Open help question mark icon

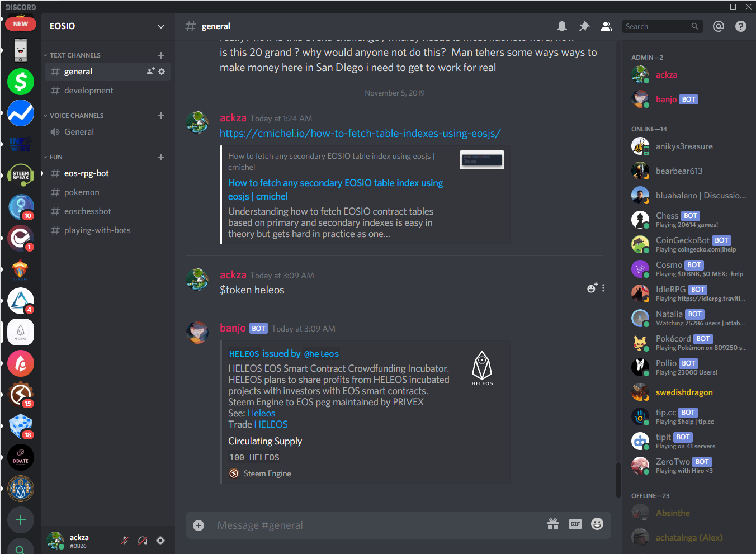point(741,26)
